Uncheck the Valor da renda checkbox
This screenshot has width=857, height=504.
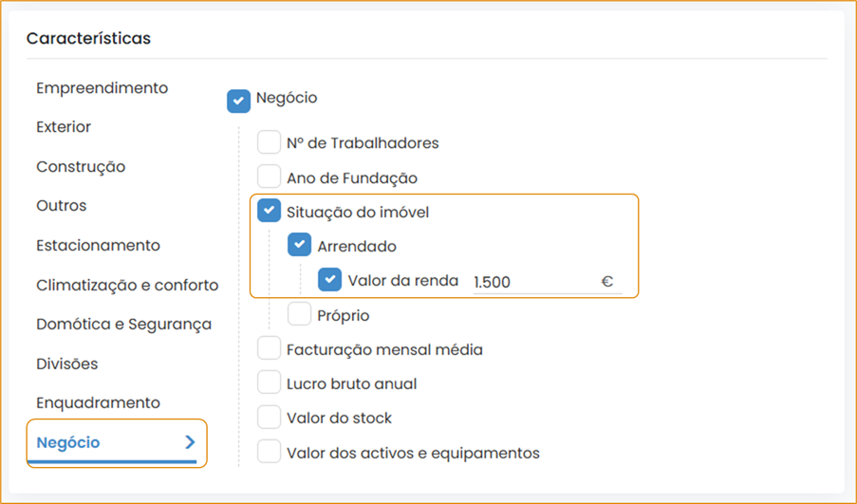[x=330, y=280]
